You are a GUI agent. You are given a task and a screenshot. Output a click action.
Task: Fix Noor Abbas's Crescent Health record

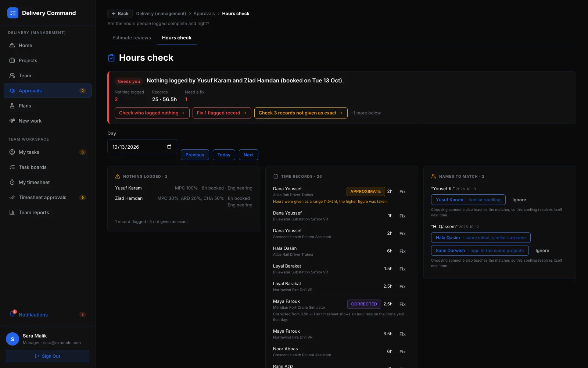[x=402, y=352]
